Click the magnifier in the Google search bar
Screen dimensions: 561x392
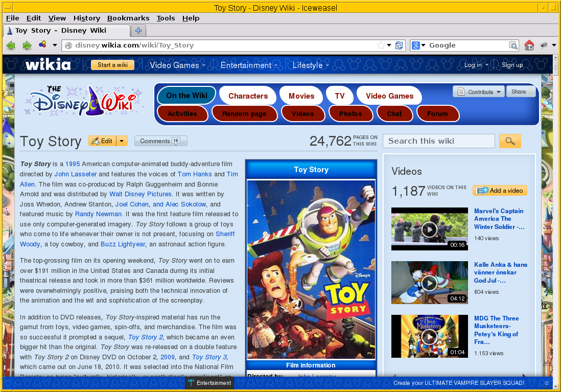pyautogui.click(x=513, y=45)
